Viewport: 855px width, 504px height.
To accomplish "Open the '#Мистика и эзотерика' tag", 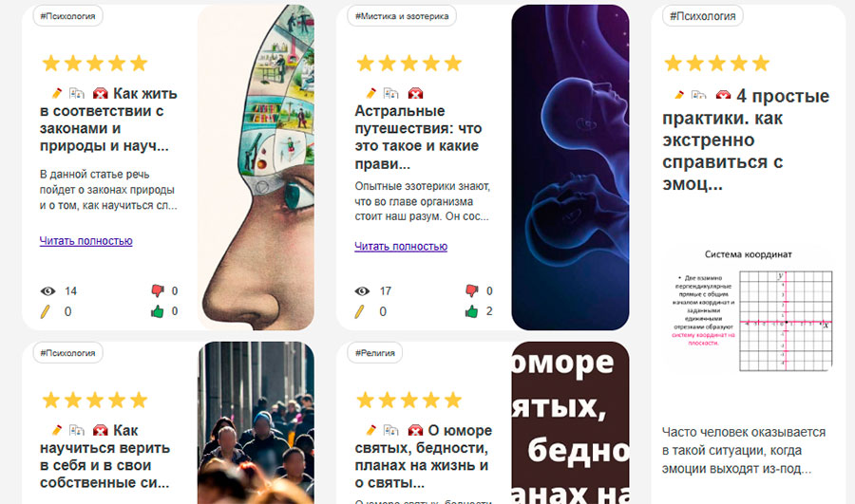I will (402, 16).
